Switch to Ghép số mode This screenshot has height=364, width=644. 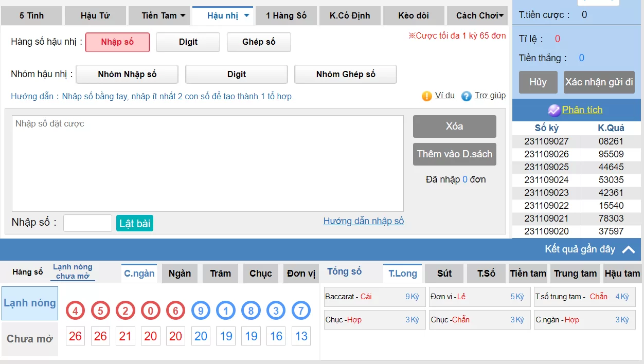[x=259, y=42]
